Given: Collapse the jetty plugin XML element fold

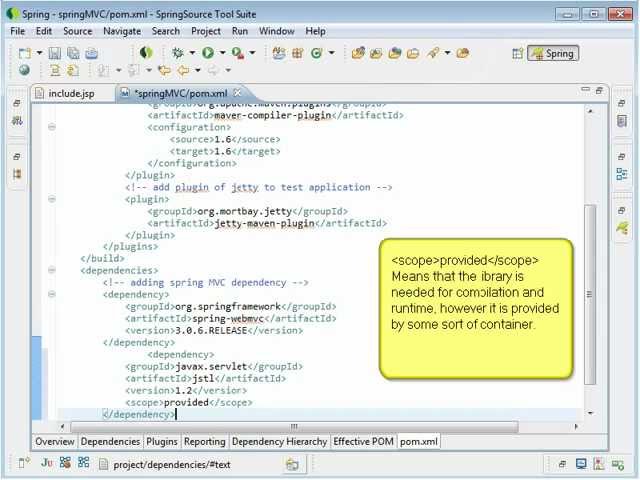Looking at the screenshot, I should point(52,199).
